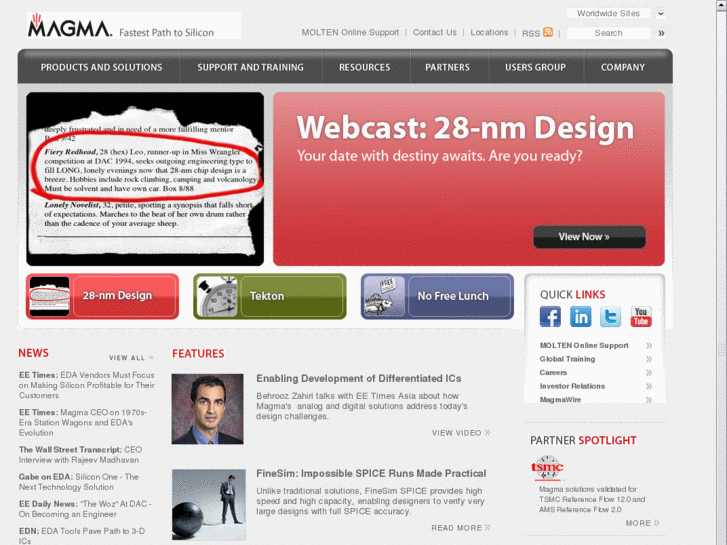
Task: Open The Wall Street Transcript CEO interview
Action: (x=81, y=455)
